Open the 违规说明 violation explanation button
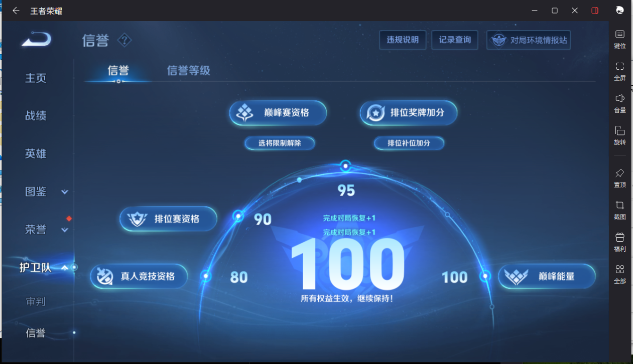Image resolution: width=633 pixels, height=364 pixels. tap(403, 40)
